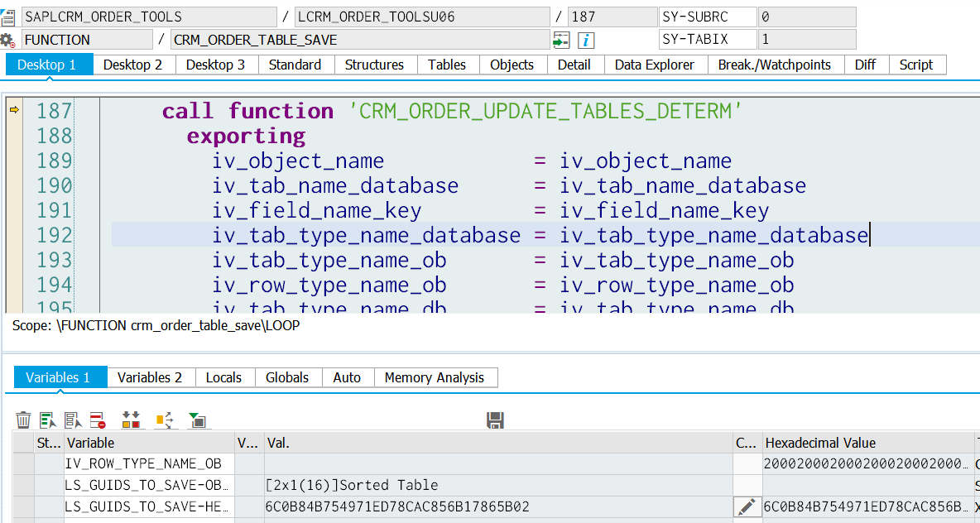Image resolution: width=980 pixels, height=523 pixels.
Task: Click the '[2x1(16)]Sorted Table' value
Action: coord(352,485)
